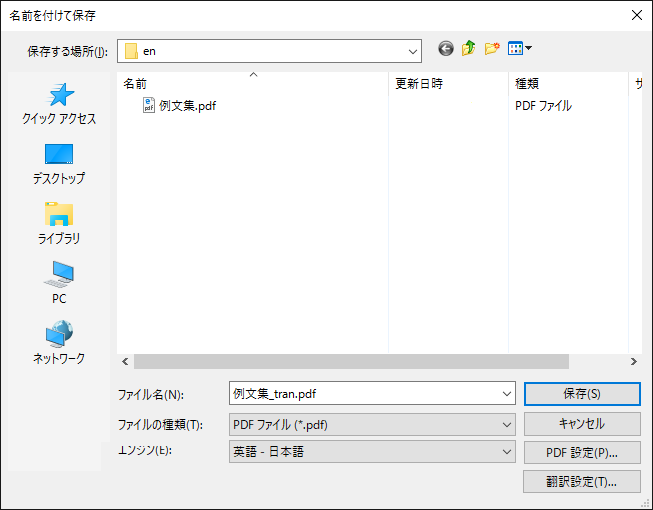Expand the file name dropdown arrow
The image size is (653, 510).
coord(506,394)
